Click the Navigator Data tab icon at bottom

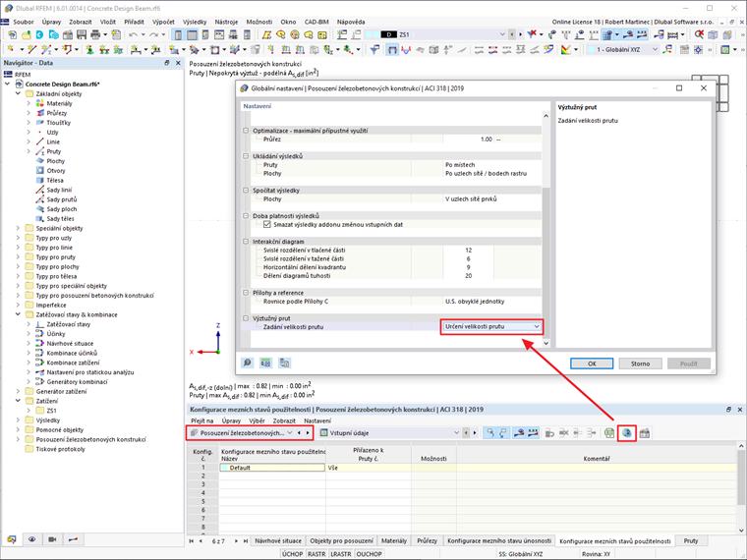pos(12,539)
